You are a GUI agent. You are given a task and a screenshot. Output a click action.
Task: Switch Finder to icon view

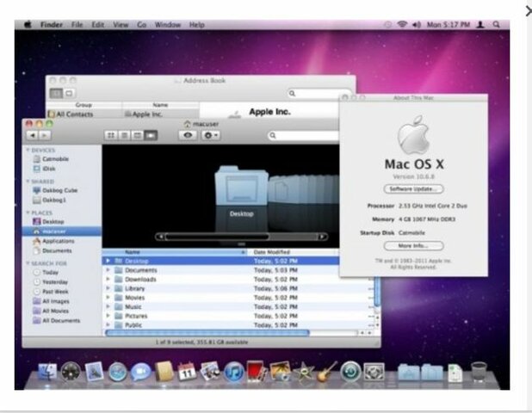click(110, 135)
